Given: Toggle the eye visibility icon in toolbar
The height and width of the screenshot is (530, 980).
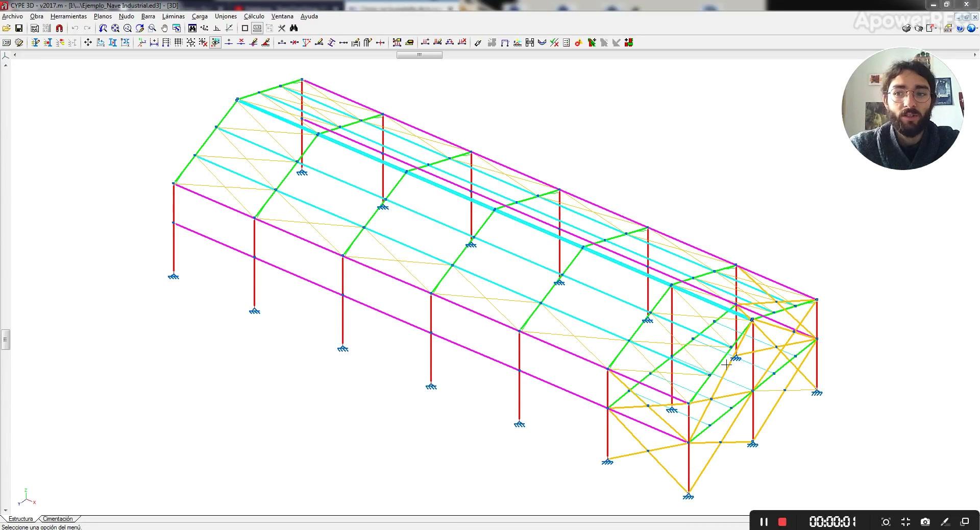Looking at the screenshot, I should coord(215,43).
